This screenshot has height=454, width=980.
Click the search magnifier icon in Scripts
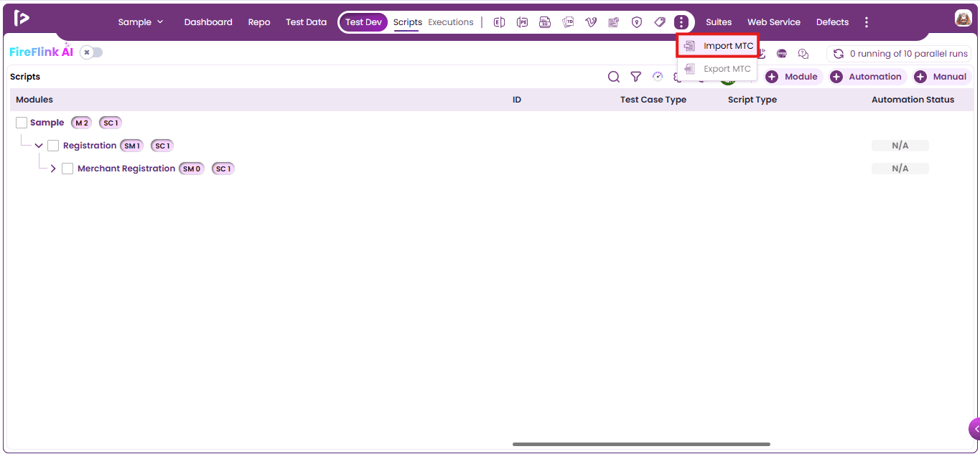[x=614, y=77]
